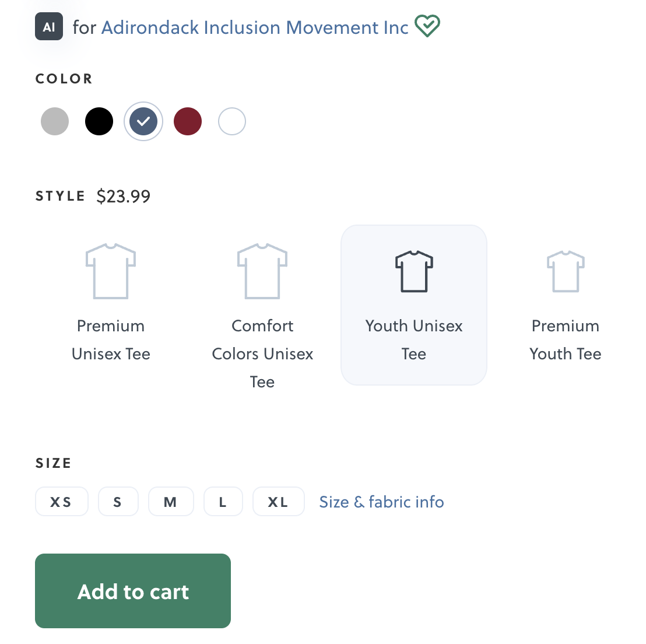Select size XS
The image size is (646, 644).
point(61,502)
